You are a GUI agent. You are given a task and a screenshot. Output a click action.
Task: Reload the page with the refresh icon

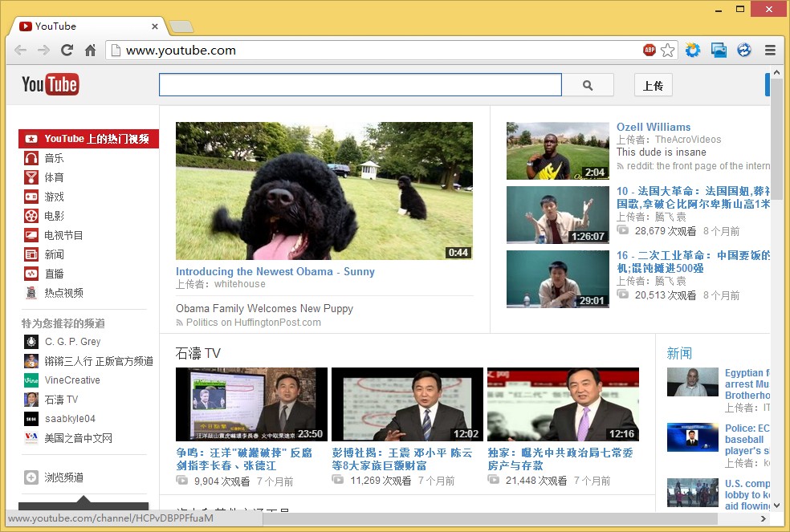pyautogui.click(x=67, y=51)
